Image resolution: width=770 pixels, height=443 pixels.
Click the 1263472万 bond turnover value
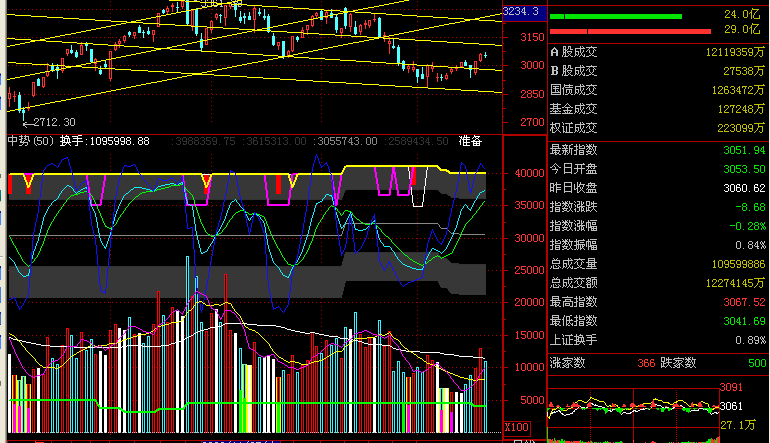738,90
